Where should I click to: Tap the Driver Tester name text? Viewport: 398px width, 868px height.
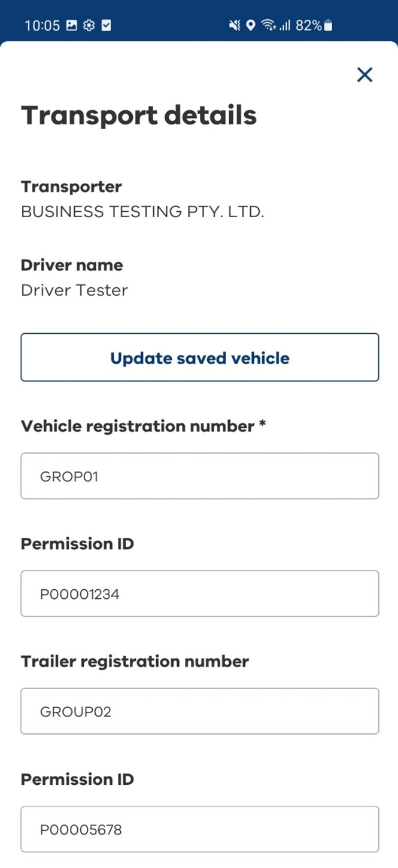point(74,290)
